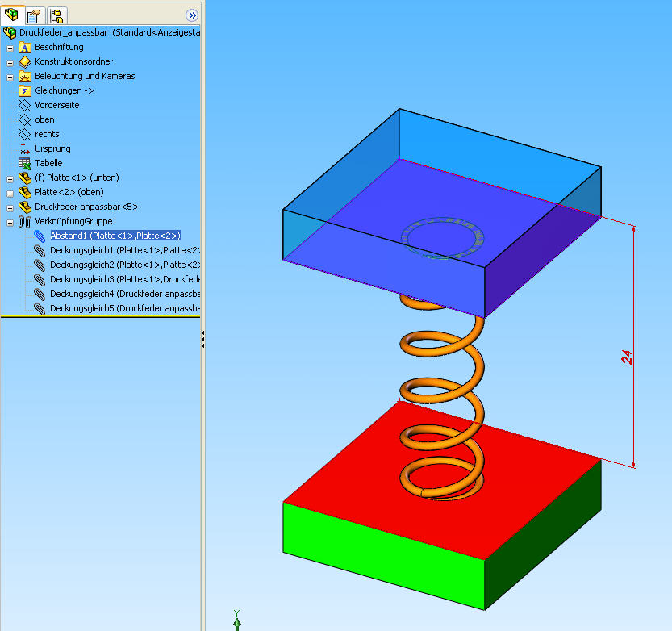Select the Deckungsgleich1 mate label
672x631 pixels.
tap(125, 250)
